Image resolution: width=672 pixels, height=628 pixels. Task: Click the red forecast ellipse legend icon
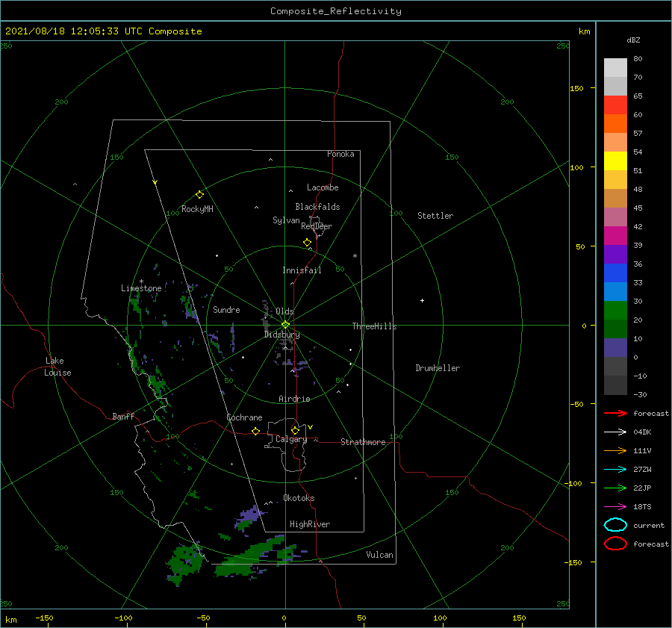pos(615,544)
